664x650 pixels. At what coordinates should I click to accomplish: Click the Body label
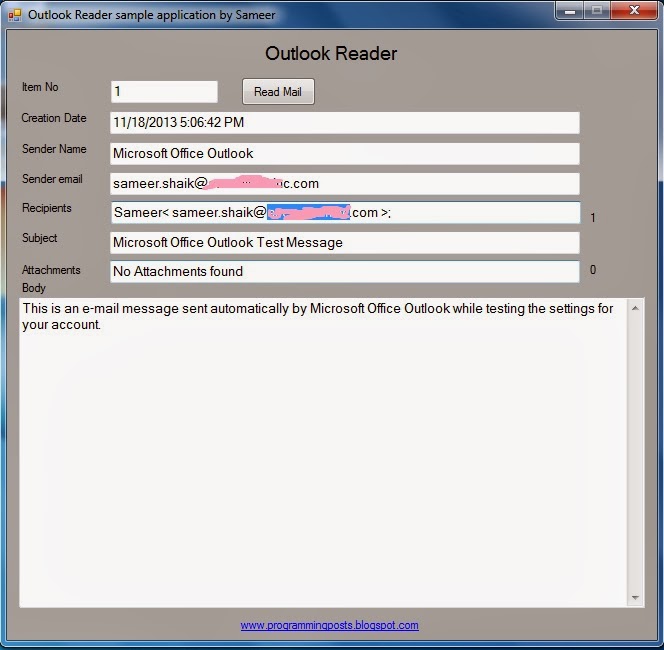tap(33, 288)
